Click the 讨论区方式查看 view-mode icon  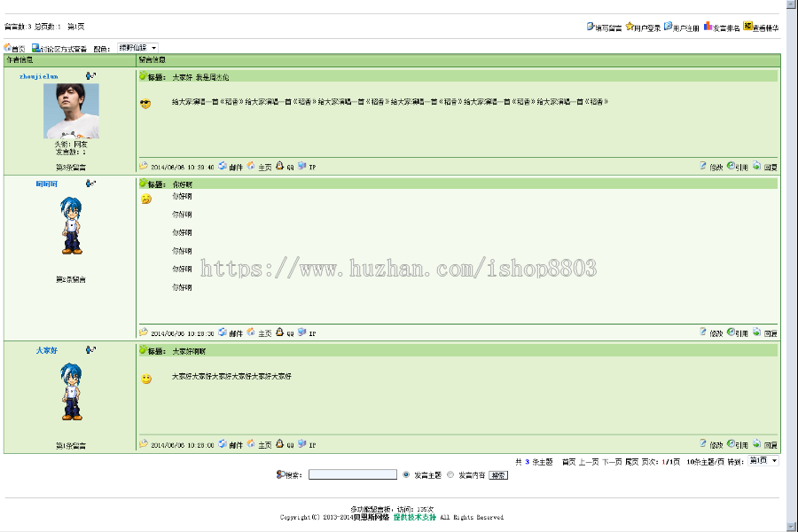tap(35, 48)
